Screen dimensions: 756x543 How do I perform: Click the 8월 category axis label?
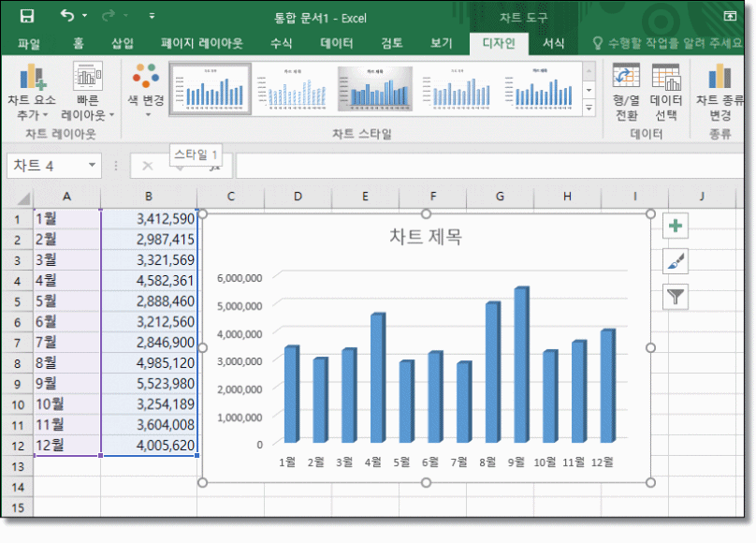pyautogui.click(x=487, y=462)
